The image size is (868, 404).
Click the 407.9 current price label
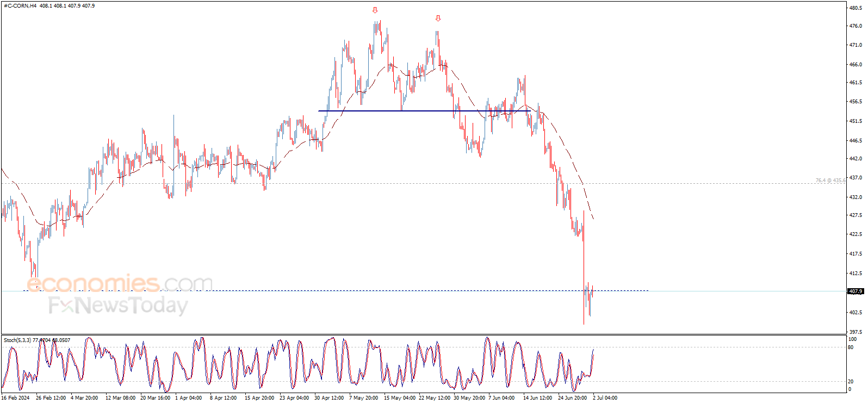[855, 291]
